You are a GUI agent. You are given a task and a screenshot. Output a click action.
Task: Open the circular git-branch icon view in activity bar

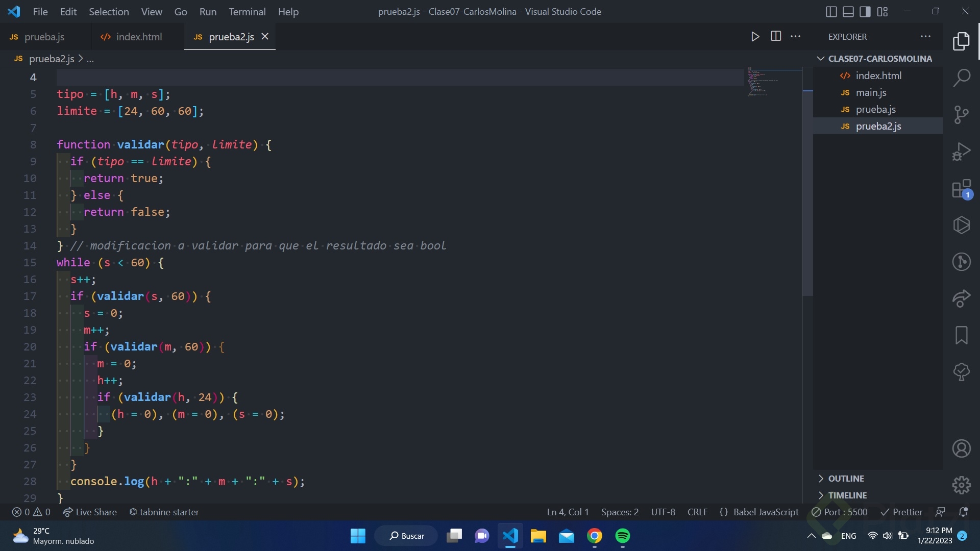(961, 262)
